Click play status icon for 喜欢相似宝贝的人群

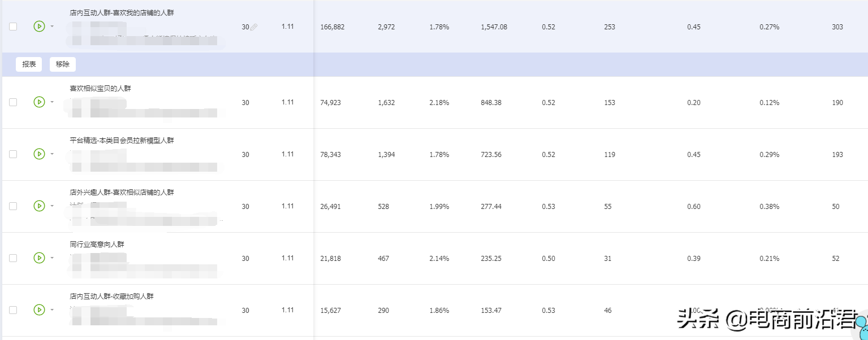(39, 102)
